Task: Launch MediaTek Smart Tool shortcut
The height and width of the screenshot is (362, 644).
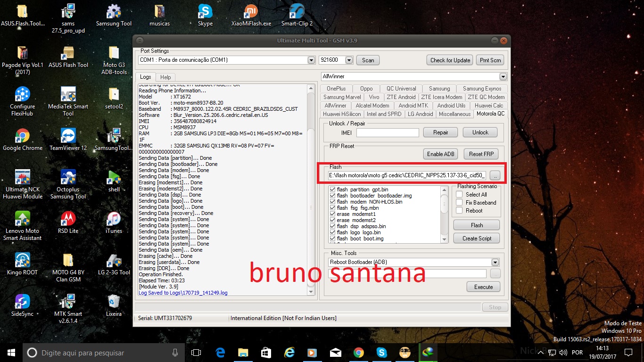Action: pyautogui.click(x=68, y=101)
